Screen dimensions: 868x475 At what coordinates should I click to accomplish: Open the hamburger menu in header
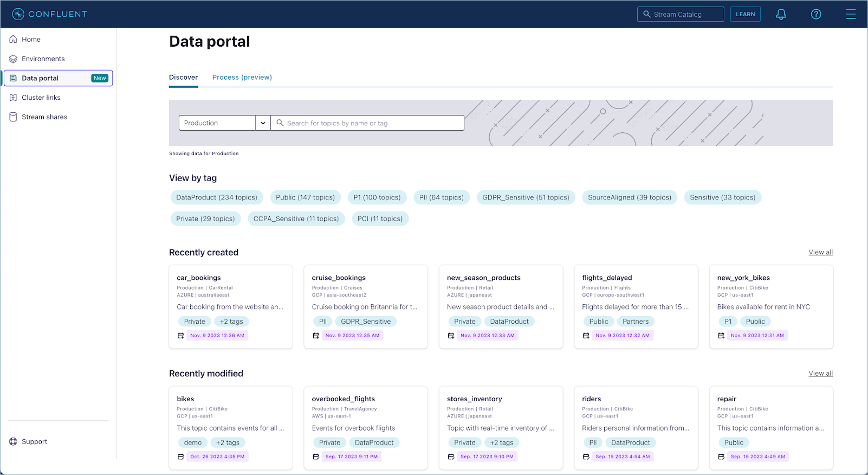point(851,14)
